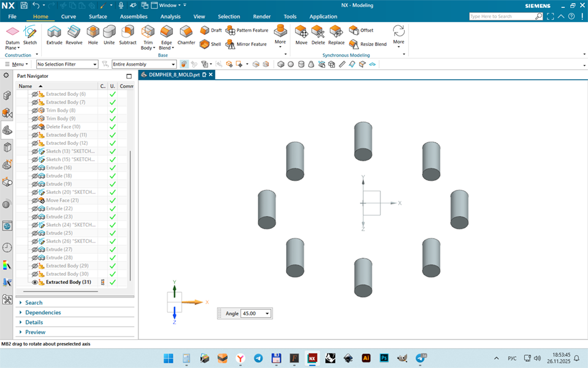Screen dimensions: 588x368
Task: Select the Move Face tool
Action: pyautogui.click(x=301, y=35)
